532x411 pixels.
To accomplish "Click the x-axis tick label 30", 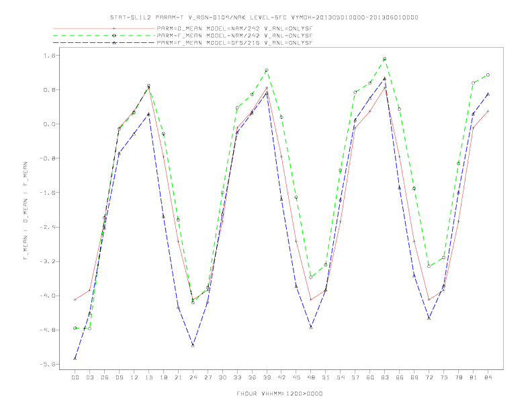I will pos(222,377).
